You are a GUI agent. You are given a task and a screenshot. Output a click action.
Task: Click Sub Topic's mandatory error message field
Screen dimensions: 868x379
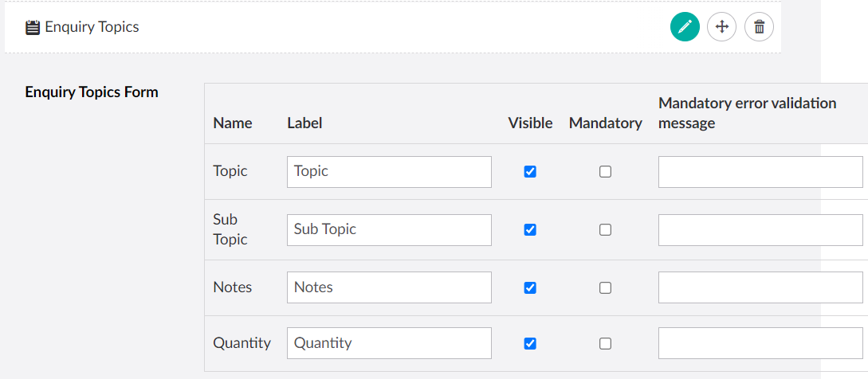coord(760,229)
